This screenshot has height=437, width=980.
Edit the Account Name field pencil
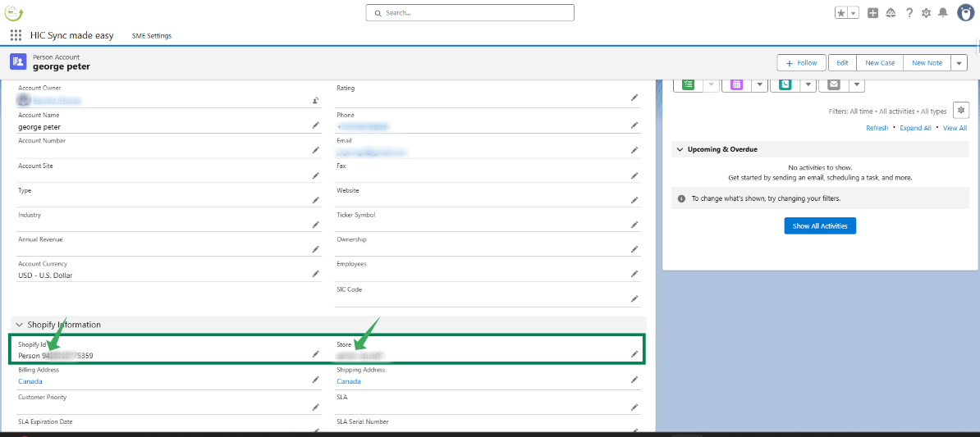[315, 125]
